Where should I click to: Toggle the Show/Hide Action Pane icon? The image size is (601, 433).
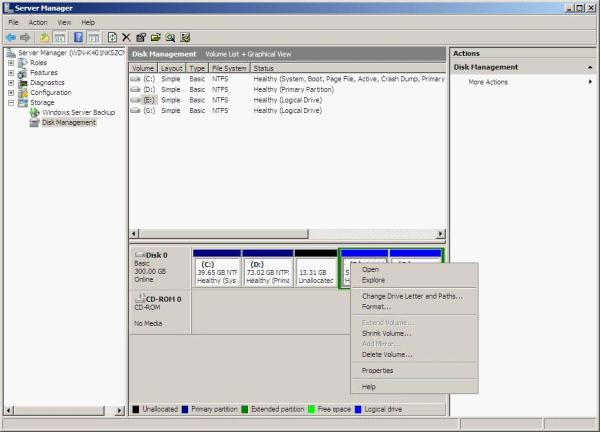click(94, 37)
